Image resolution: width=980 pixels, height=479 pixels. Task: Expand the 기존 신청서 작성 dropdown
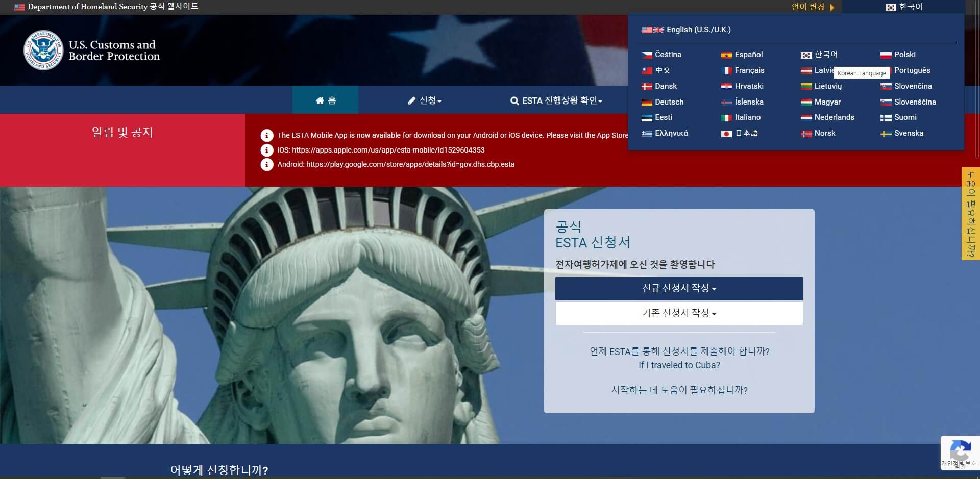pos(679,313)
